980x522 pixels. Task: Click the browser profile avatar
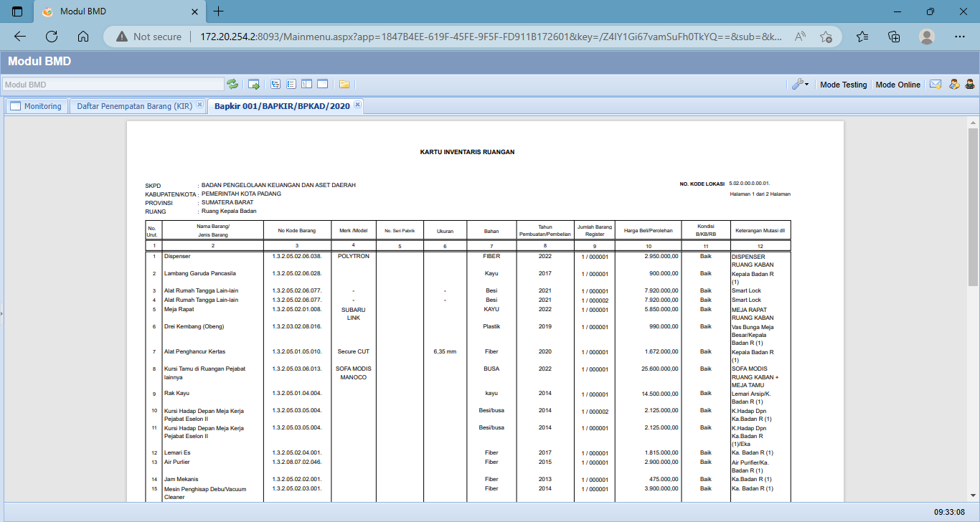click(x=927, y=37)
